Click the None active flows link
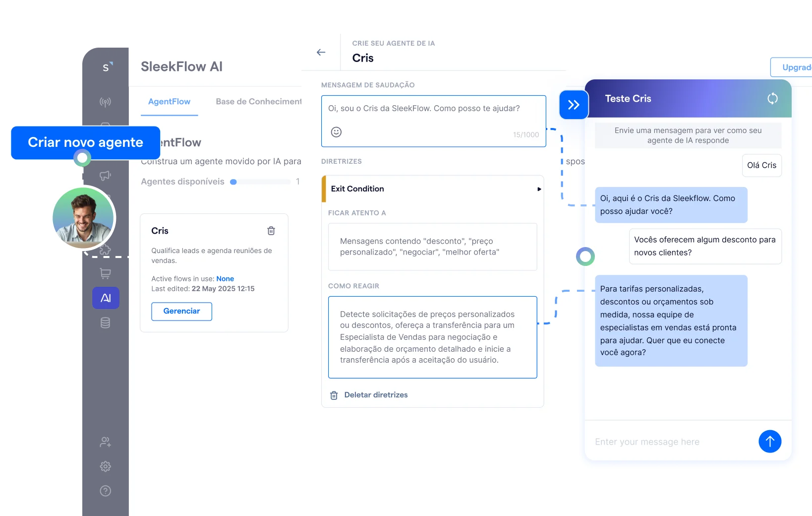Image resolution: width=812 pixels, height=516 pixels. 225,279
